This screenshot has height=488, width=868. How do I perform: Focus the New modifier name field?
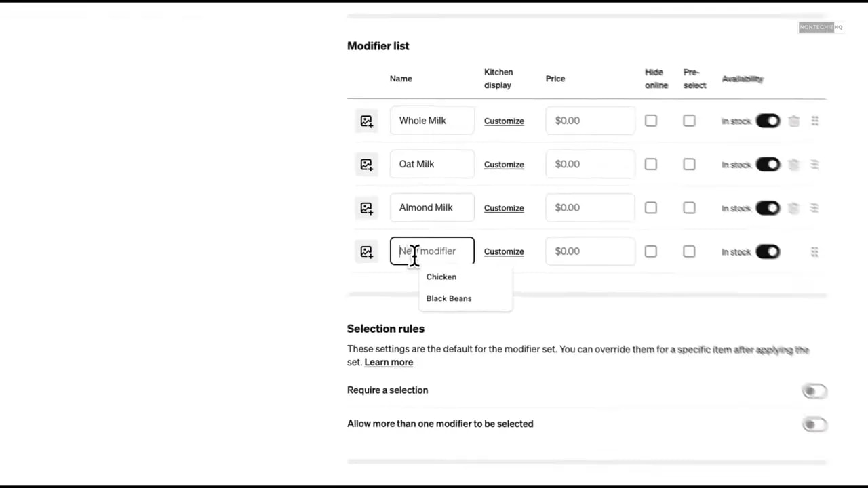pyautogui.click(x=432, y=251)
